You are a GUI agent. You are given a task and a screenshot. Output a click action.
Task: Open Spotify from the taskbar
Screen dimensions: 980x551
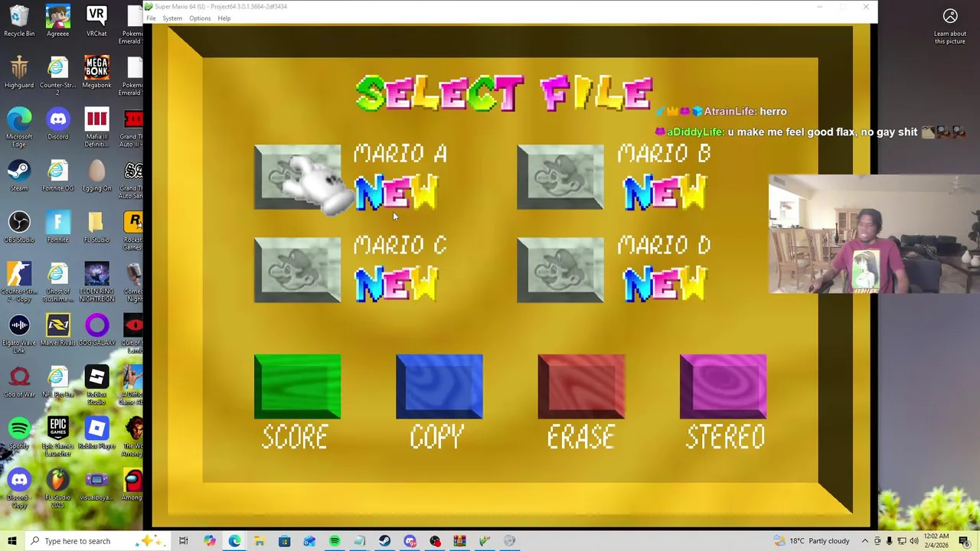pos(335,541)
